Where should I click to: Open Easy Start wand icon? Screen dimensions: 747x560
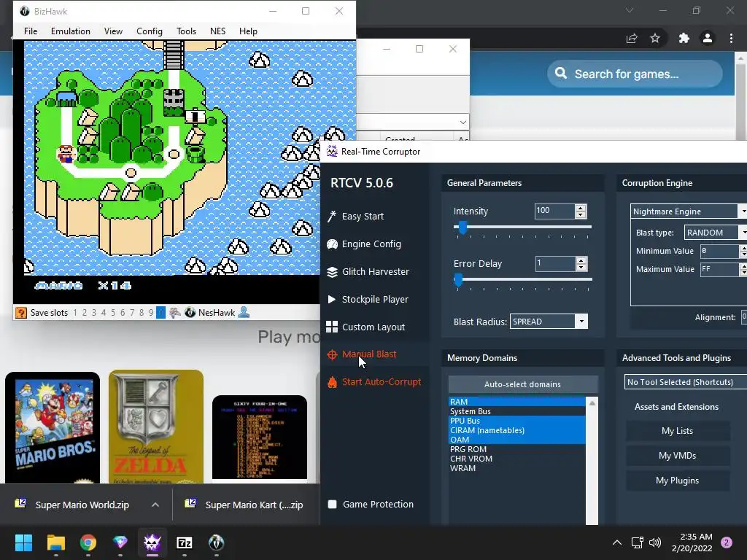click(x=332, y=216)
